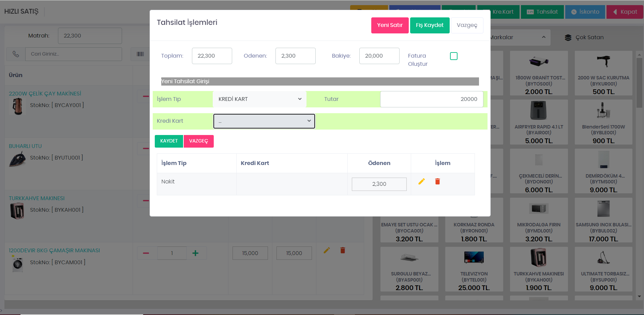Image resolution: width=644 pixels, height=315 pixels.
Task: Click the plus icon for çamaşır makinası quantity
Action: 195,253
